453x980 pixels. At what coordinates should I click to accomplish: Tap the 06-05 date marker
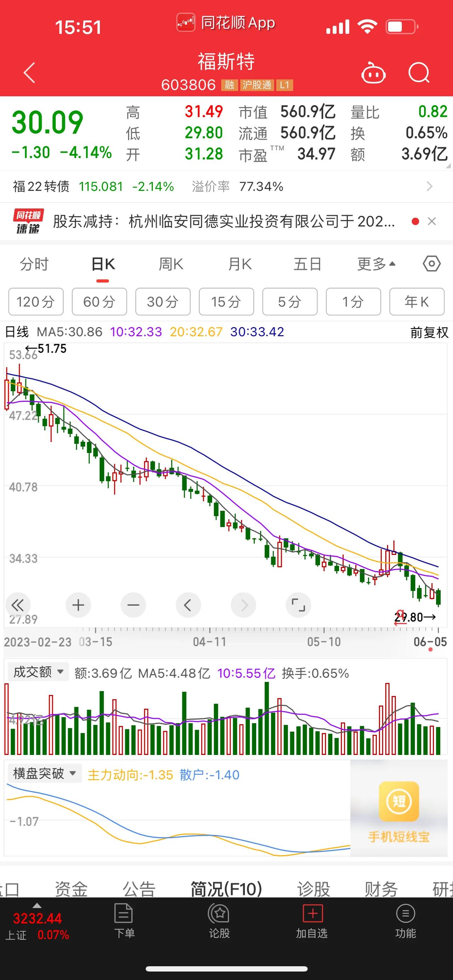pos(430,642)
